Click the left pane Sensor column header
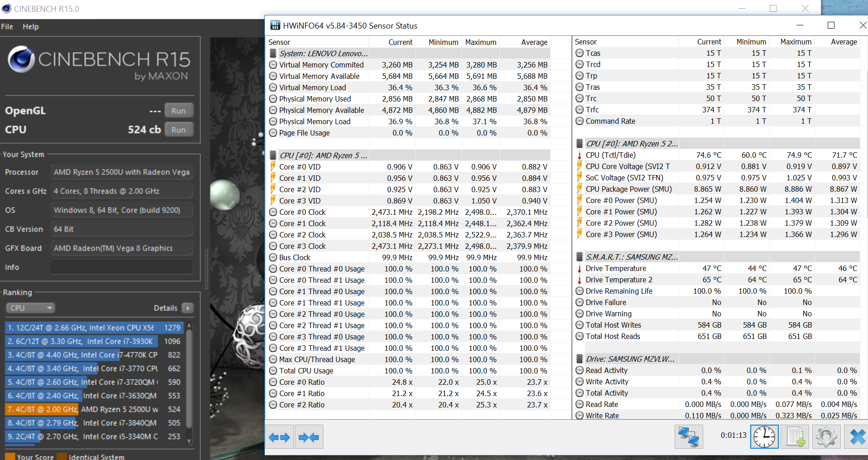The height and width of the screenshot is (460, 868). click(x=317, y=42)
